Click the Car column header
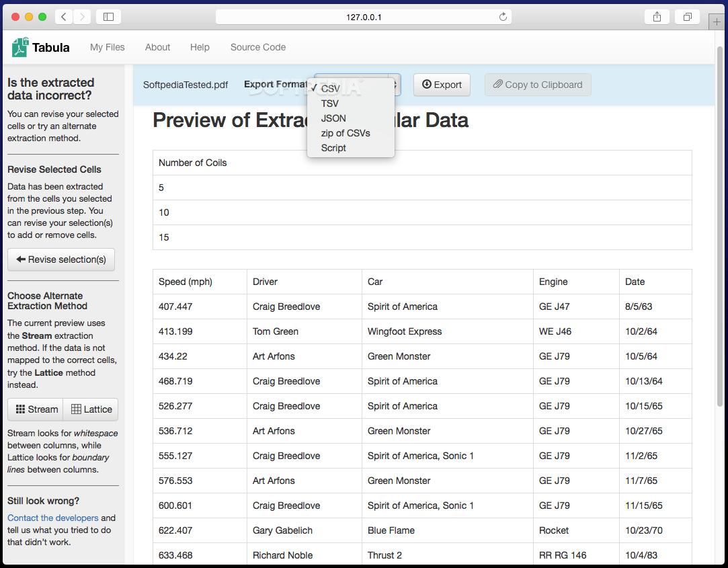 pos(448,282)
